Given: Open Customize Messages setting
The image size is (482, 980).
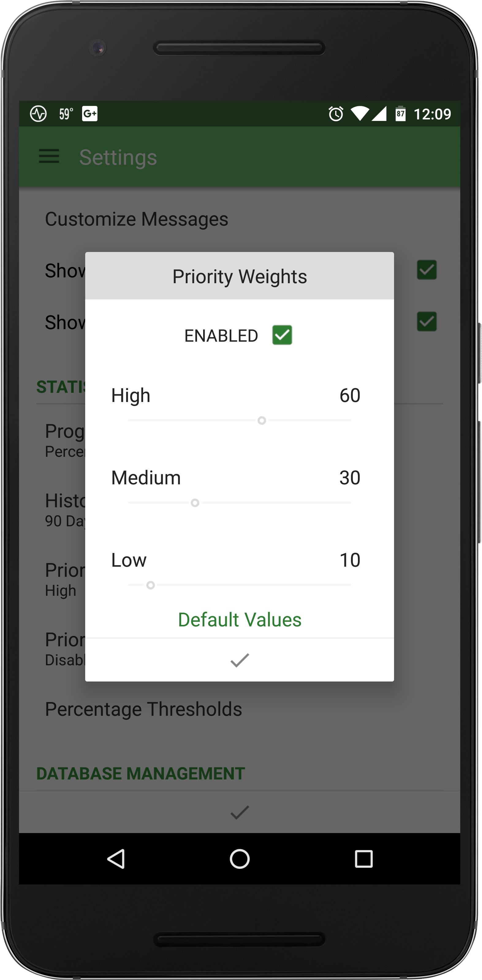Looking at the screenshot, I should click(x=137, y=219).
